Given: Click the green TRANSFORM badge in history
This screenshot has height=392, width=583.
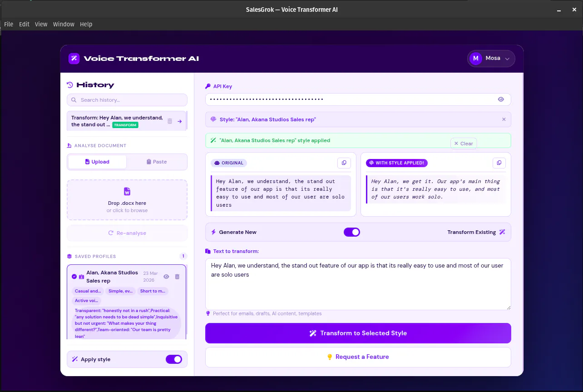Looking at the screenshot, I should (x=125, y=125).
